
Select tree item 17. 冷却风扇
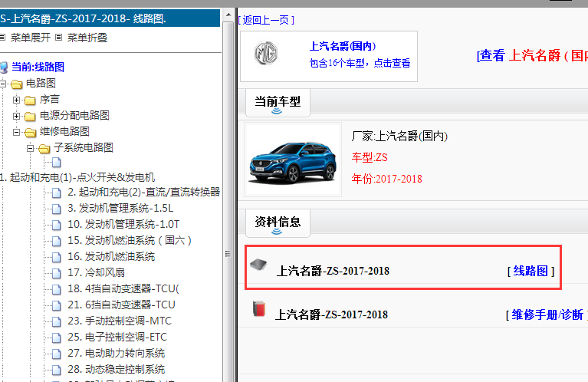[96, 273]
